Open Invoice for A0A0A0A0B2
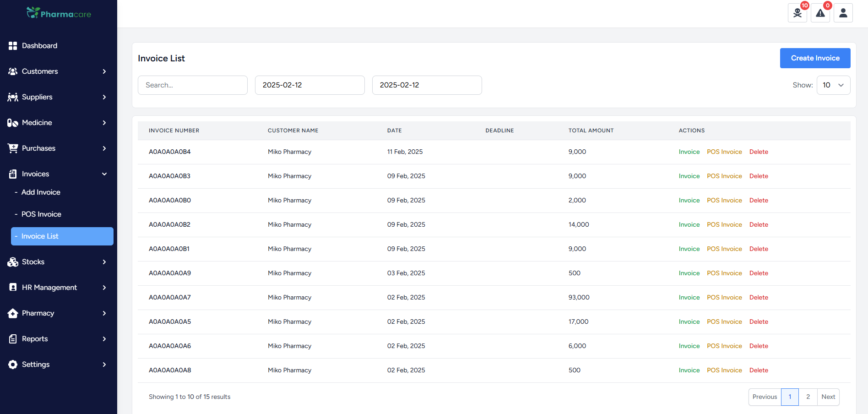The width and height of the screenshot is (868, 414). [689, 225]
